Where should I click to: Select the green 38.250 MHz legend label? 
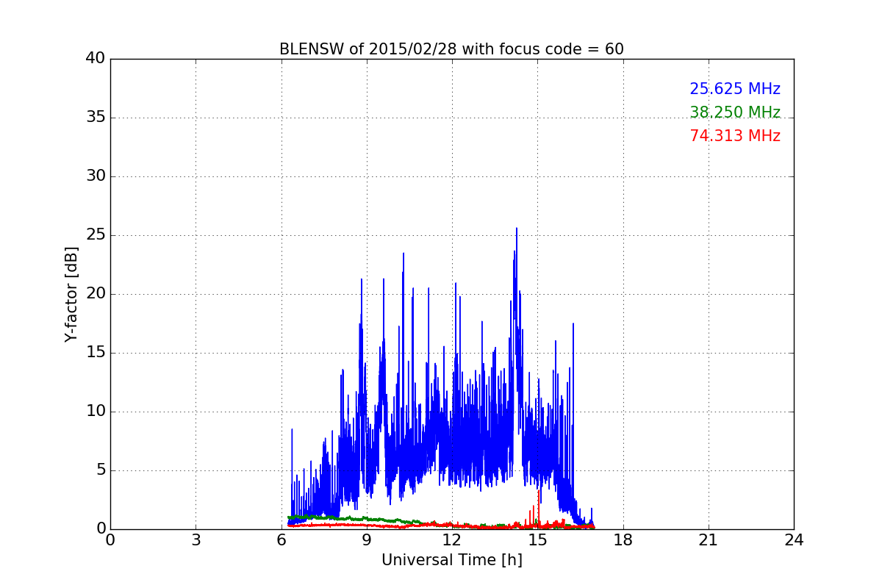735,112
